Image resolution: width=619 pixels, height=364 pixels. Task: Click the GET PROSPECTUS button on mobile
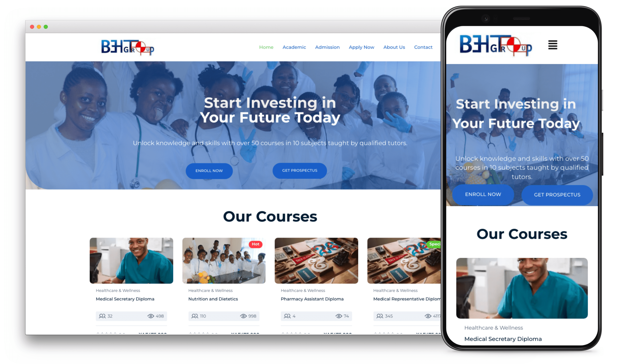point(558,194)
